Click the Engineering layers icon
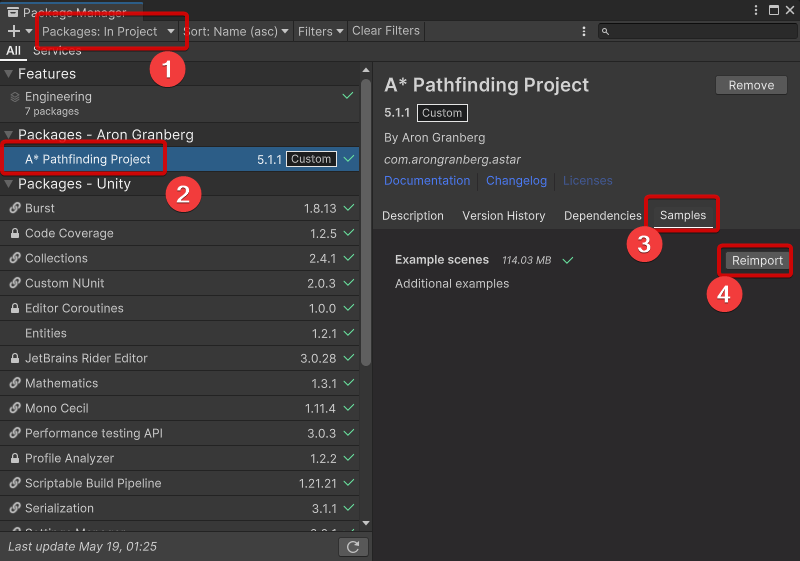This screenshot has height=561, width=800. point(15,96)
